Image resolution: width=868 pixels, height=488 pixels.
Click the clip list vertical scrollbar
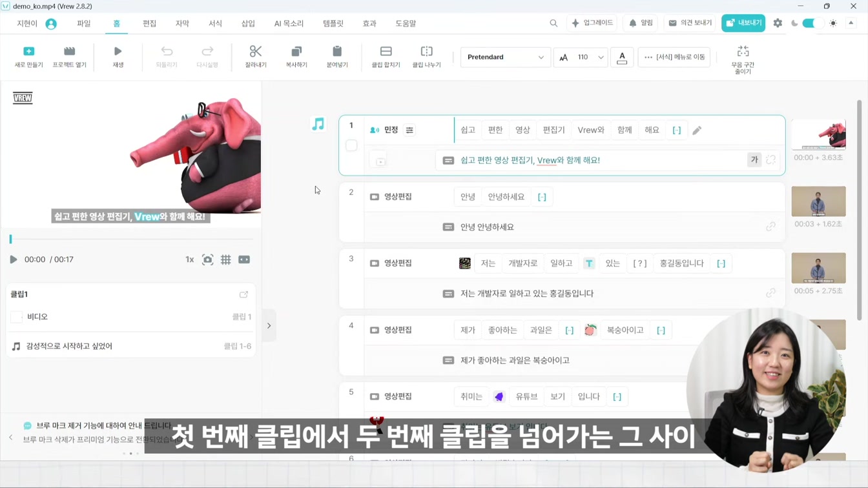point(859,210)
